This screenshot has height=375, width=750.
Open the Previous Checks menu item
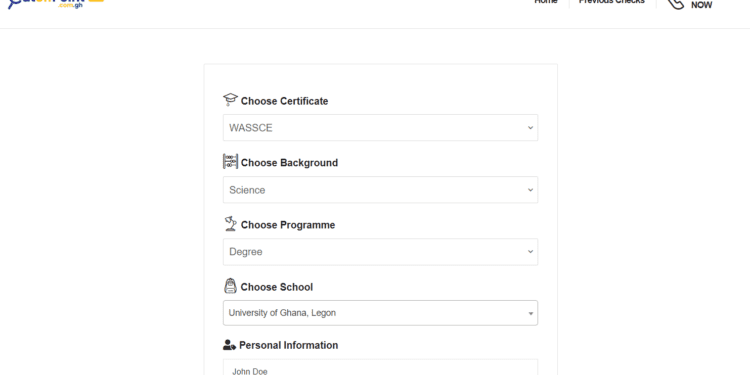(612, 2)
